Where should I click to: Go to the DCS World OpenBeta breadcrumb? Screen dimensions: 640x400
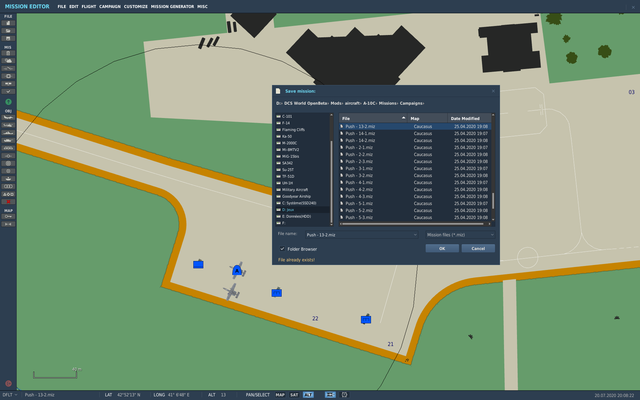coord(306,103)
